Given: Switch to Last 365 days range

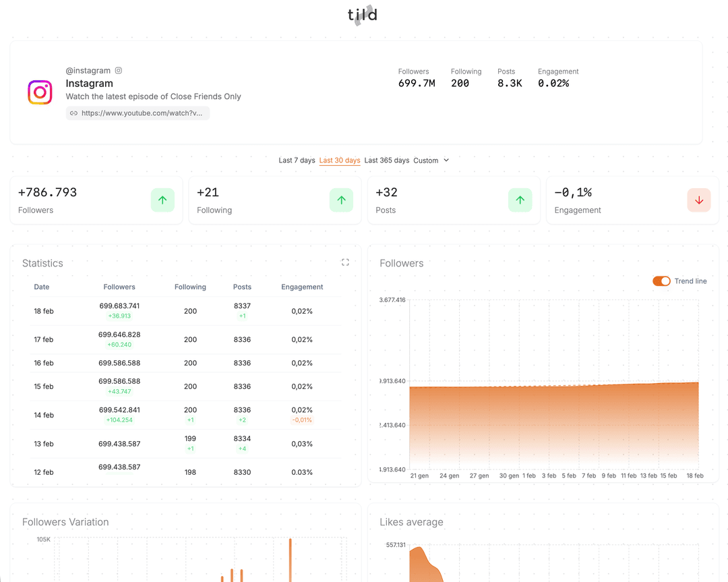Looking at the screenshot, I should (x=387, y=161).
